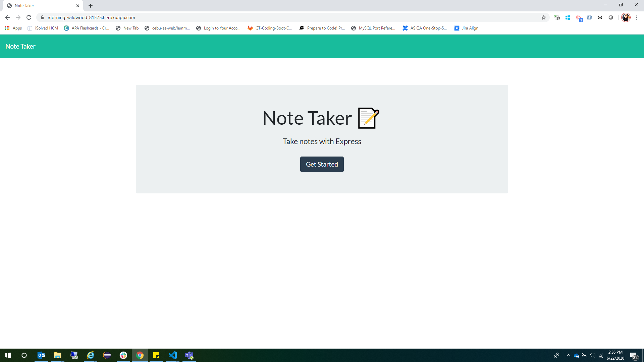Click the browser bookmark star icon
This screenshot has height=362, width=644.
point(544,17)
